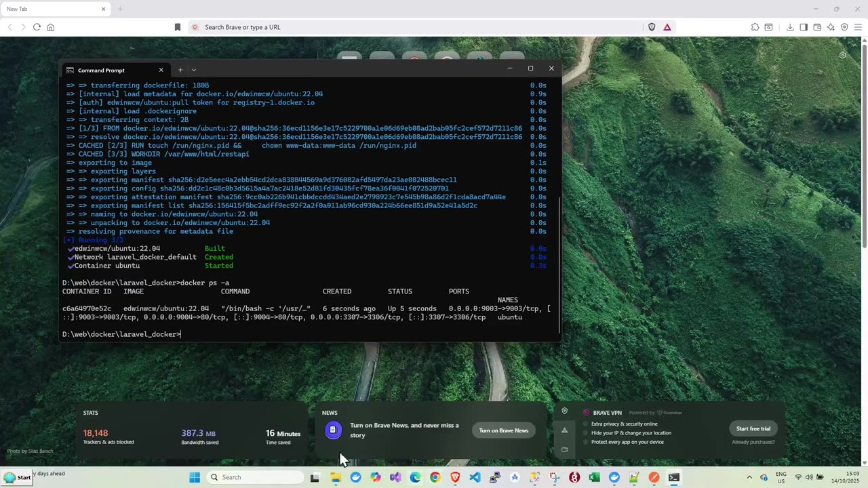Image resolution: width=868 pixels, height=488 pixels.
Task: Open the new tab page customize gear
Action: (x=842, y=55)
